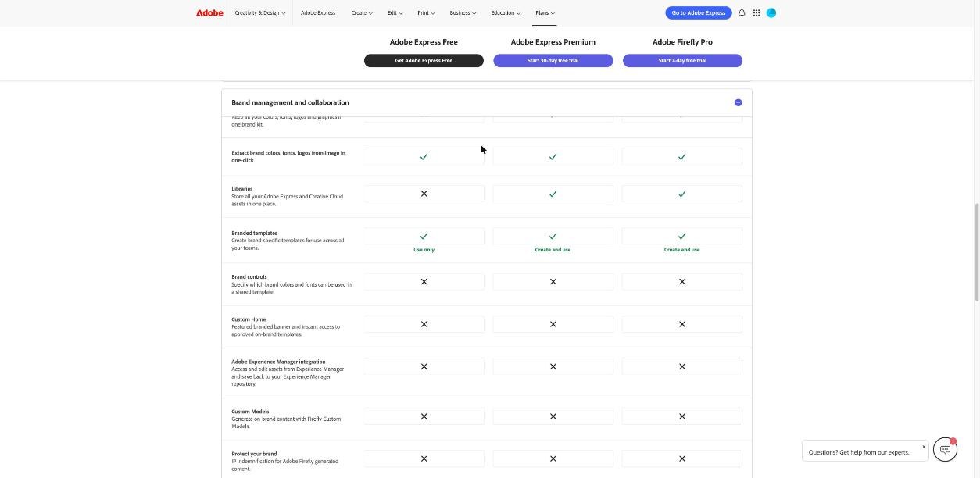Open the chat support bubble icon
Viewport: 980px width, 478px height.
pyautogui.click(x=945, y=449)
